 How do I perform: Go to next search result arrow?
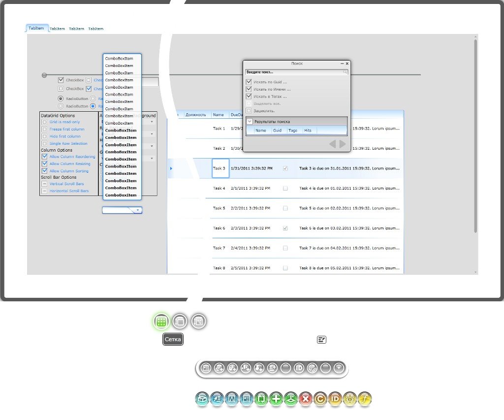click(x=343, y=144)
